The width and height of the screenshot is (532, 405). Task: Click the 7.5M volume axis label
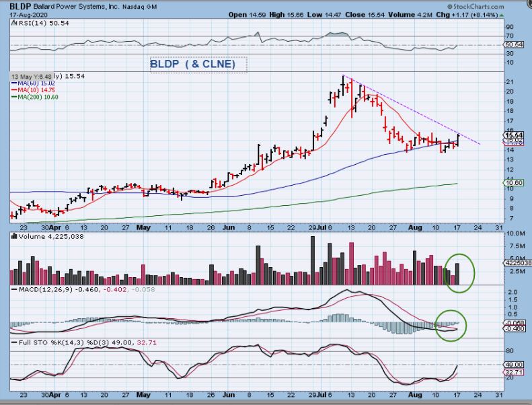pyautogui.click(x=517, y=246)
